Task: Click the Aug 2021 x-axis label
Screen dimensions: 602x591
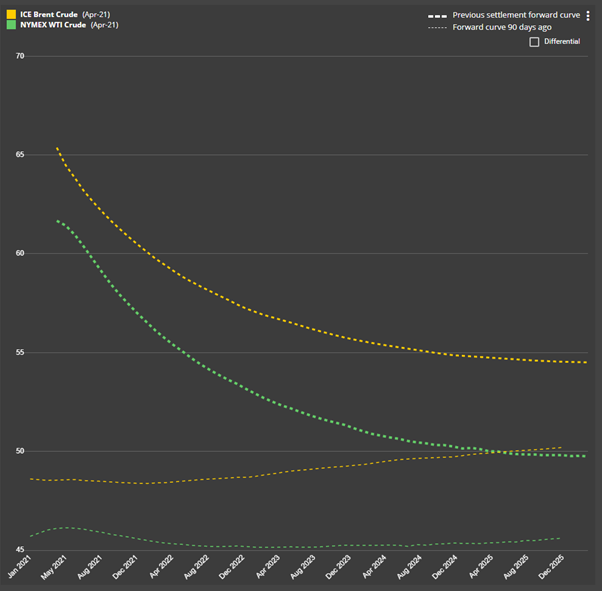Action: (x=89, y=567)
